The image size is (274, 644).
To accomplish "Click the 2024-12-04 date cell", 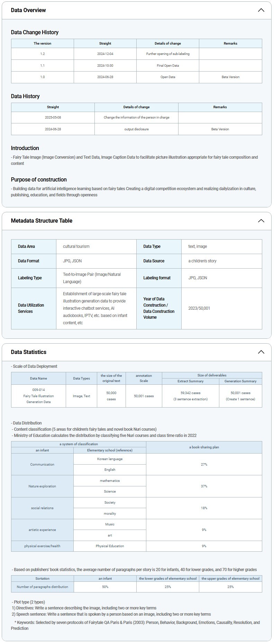I will (x=105, y=54).
